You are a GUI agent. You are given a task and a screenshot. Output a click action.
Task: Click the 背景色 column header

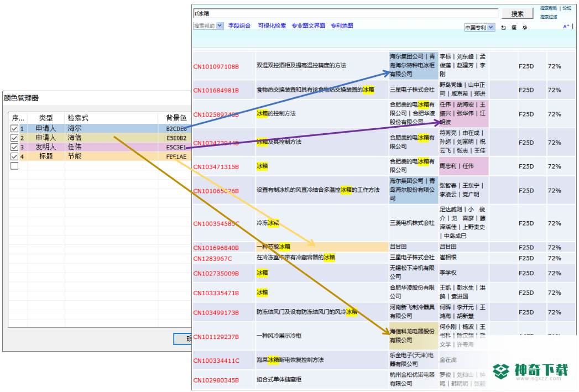pos(175,118)
